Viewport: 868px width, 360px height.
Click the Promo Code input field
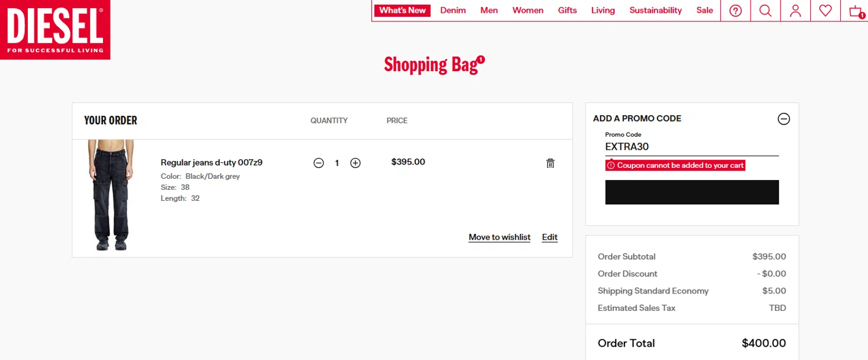coord(692,147)
